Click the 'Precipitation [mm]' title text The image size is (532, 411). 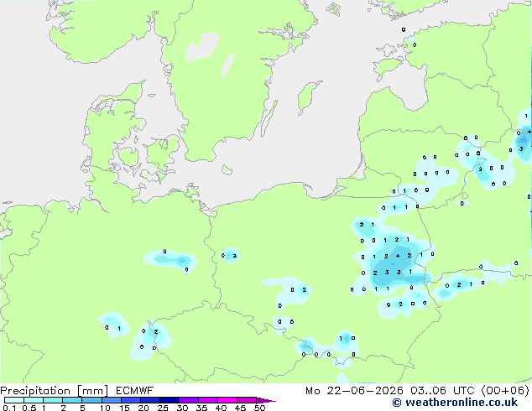click(x=55, y=391)
